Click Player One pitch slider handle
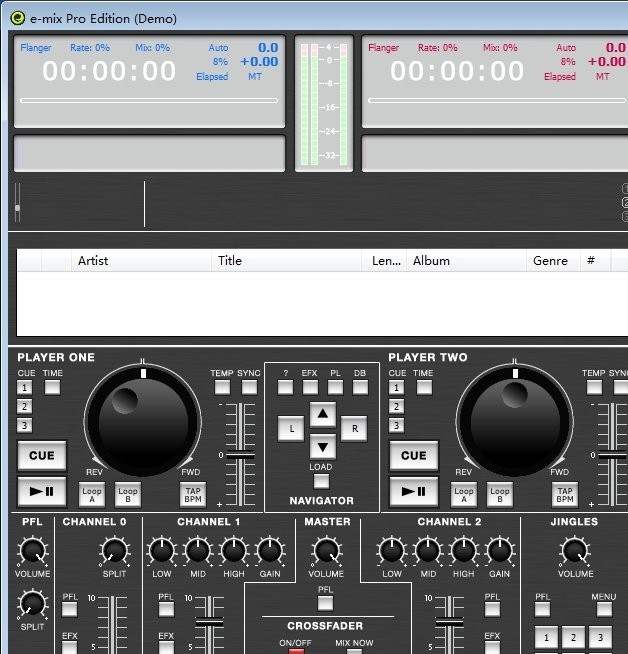628x654 pixels. (x=240, y=456)
